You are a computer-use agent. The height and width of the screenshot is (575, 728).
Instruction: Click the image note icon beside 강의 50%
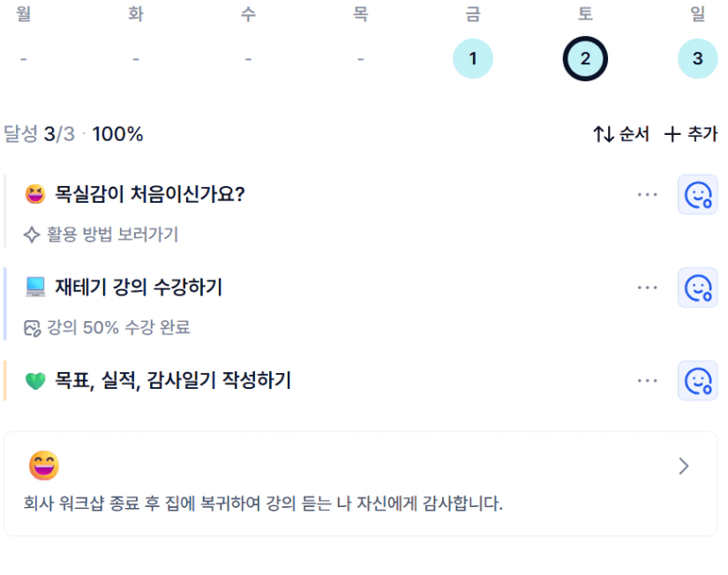(x=32, y=328)
